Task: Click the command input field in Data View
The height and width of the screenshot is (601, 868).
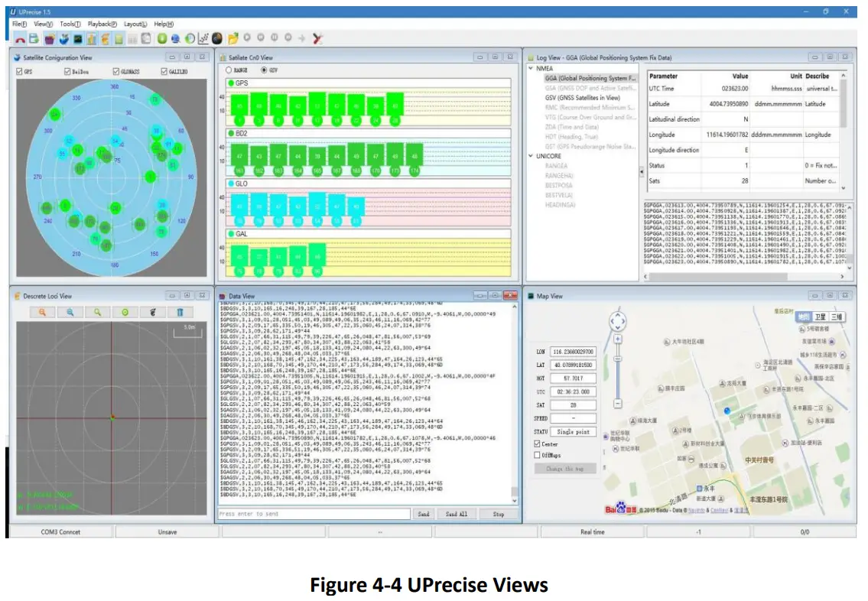Action: pyautogui.click(x=314, y=514)
